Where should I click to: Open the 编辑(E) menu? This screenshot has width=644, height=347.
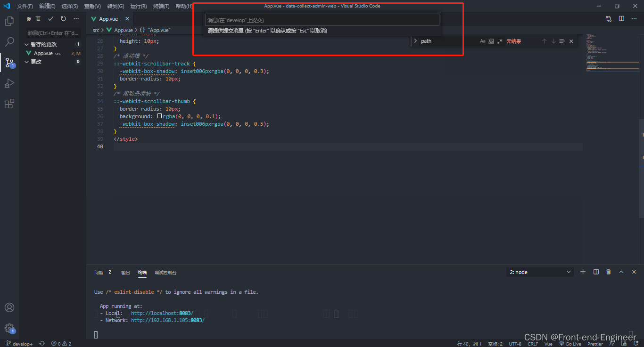tap(47, 6)
